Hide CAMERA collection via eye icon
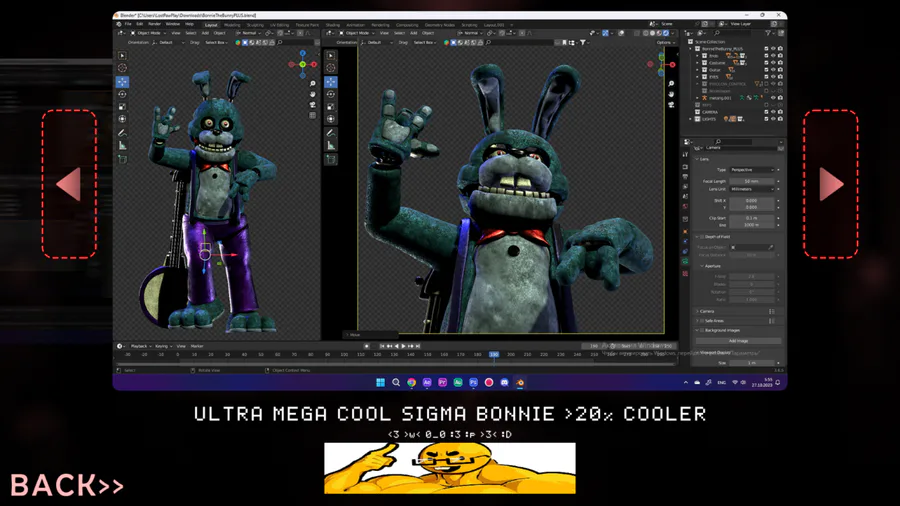The height and width of the screenshot is (506, 900). [x=773, y=112]
